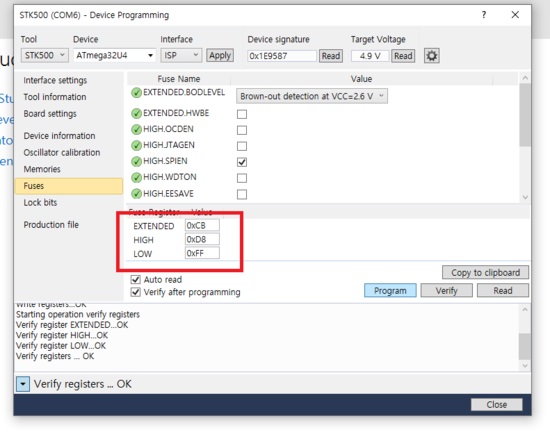Open the Device dropdown showing ATmega32U4
The image size is (550, 432).
click(114, 55)
